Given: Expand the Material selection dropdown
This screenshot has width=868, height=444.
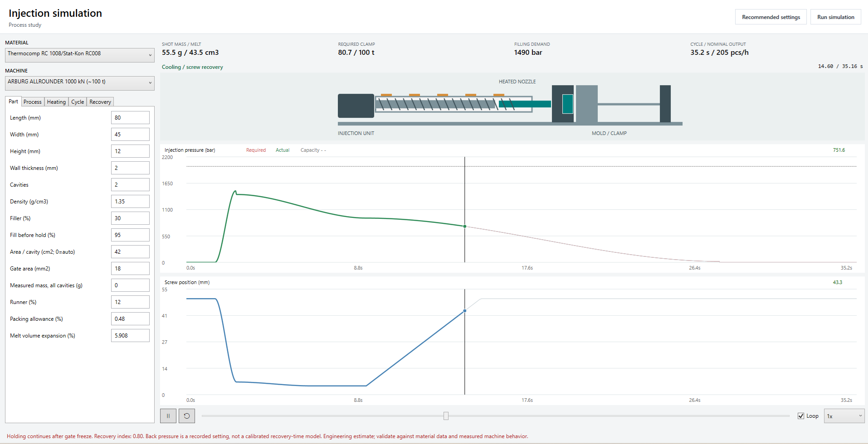Looking at the screenshot, I should pos(80,55).
